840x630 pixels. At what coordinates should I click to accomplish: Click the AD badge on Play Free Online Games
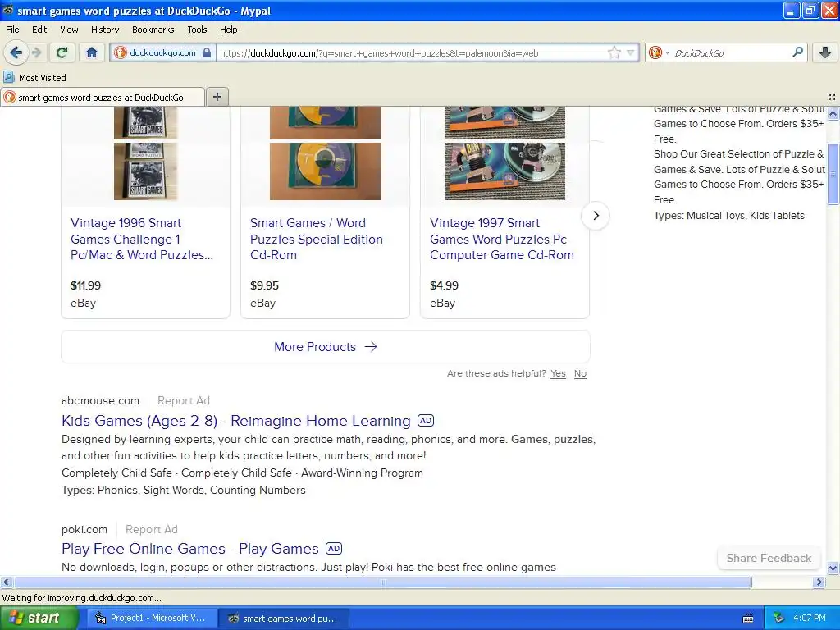coord(334,549)
